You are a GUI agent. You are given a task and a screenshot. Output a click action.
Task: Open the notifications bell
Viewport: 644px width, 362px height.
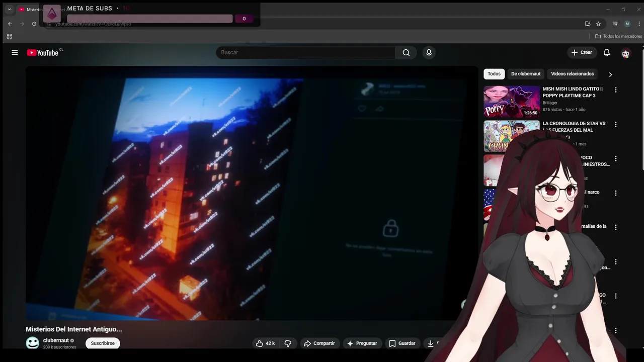coord(607,53)
